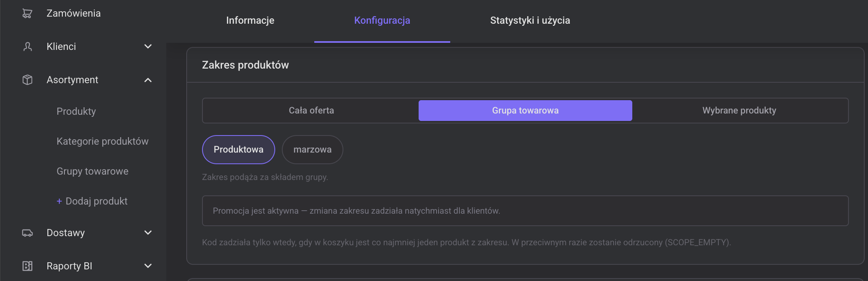Collapse the Asortyment section chevron
Image resolution: width=868 pixels, height=281 pixels.
point(148,80)
